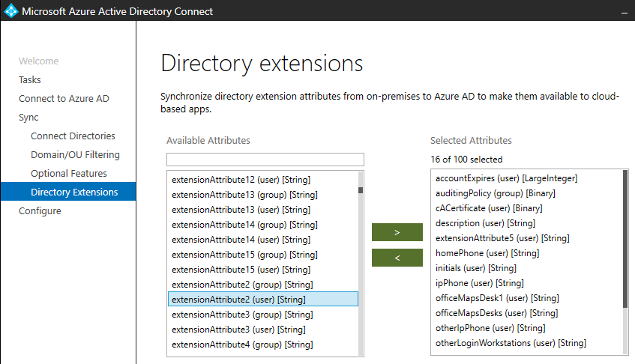Click highlighted extensionAttribute2 (user) [String]
Image resolution: width=635 pixels, height=364 pixels.
[x=263, y=300]
